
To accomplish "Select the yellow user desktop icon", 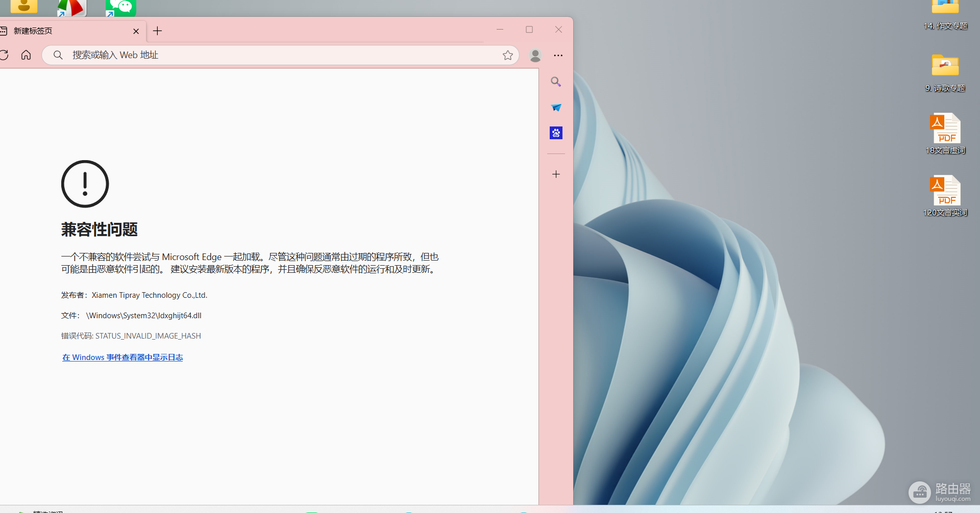I will [x=24, y=6].
